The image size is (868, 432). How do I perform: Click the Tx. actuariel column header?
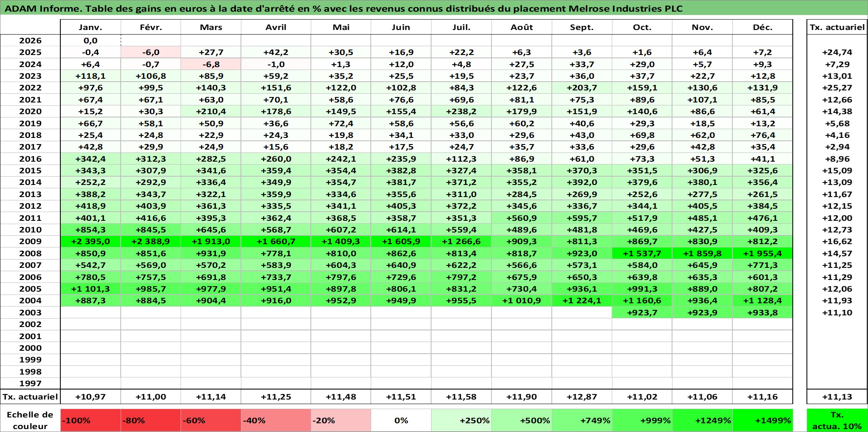tap(837, 27)
